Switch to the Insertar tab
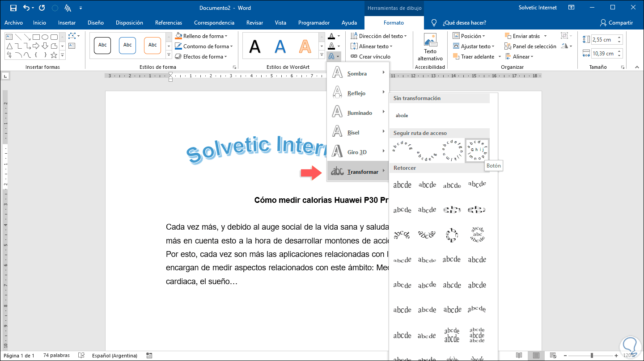644x361 pixels. click(x=67, y=23)
